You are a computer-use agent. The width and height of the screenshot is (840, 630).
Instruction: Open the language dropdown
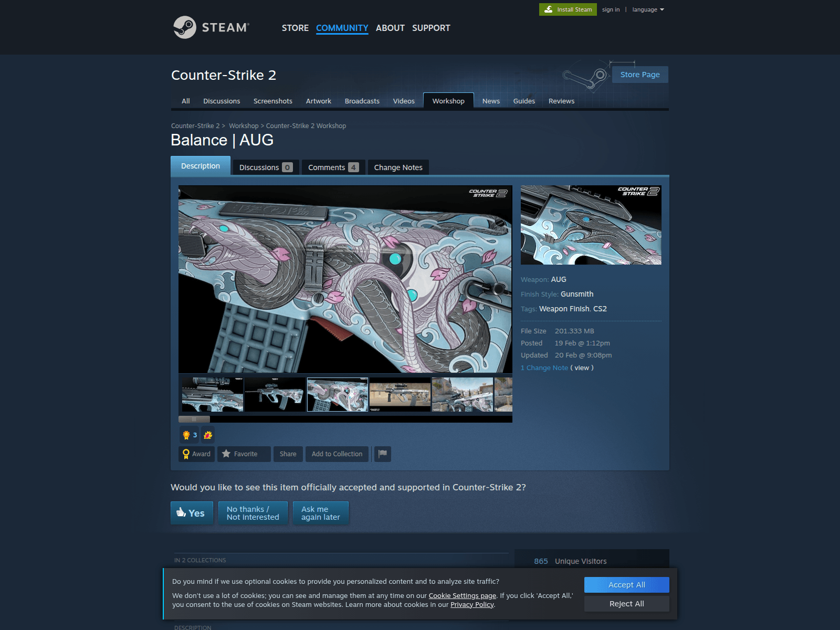648,9
